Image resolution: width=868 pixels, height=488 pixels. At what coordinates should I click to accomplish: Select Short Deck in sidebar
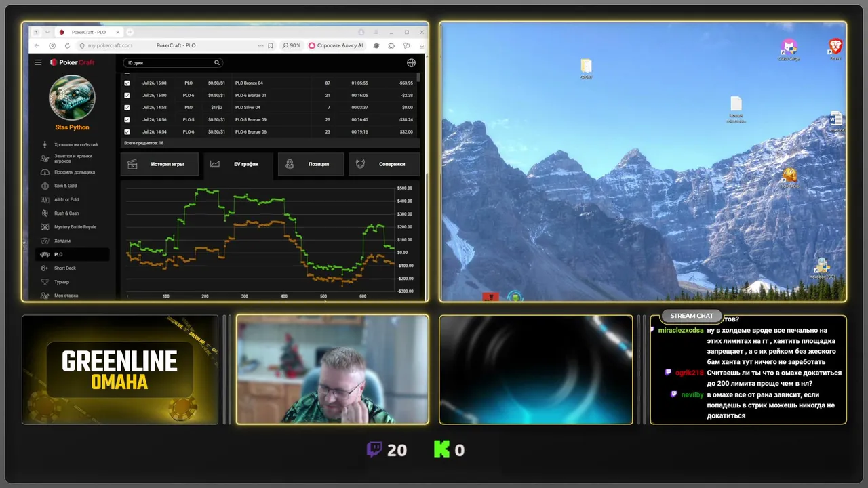tap(72, 268)
